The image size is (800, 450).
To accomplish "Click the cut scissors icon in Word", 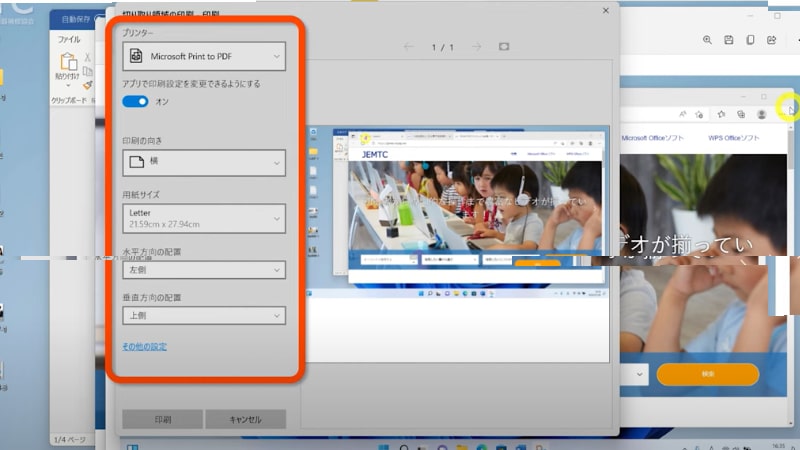I will (88, 57).
